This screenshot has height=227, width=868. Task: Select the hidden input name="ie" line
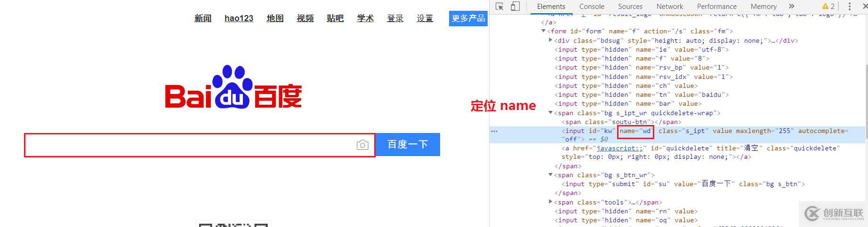[x=642, y=49]
